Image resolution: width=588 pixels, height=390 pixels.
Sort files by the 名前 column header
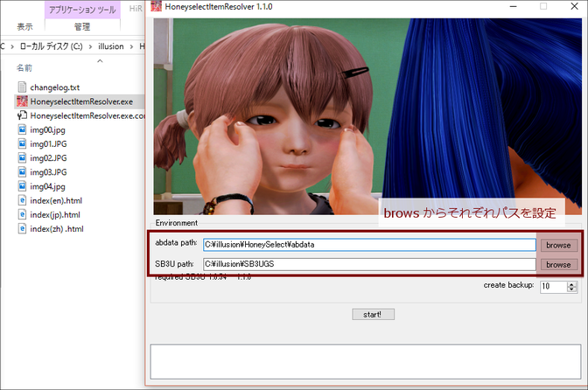tap(24, 68)
